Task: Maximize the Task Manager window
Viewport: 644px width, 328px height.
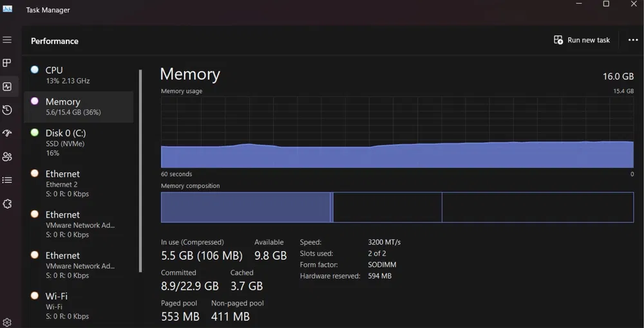Action: 606,4
